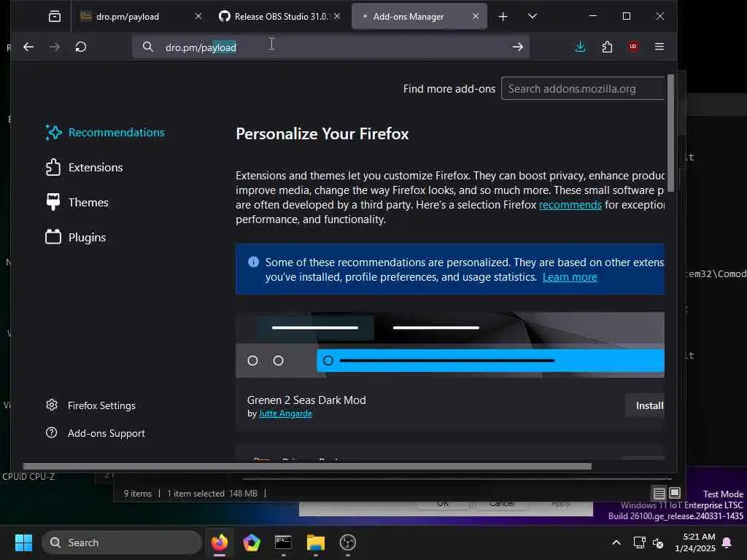Open a new tab with the plus button
The width and height of the screenshot is (747, 560).
[x=503, y=17]
